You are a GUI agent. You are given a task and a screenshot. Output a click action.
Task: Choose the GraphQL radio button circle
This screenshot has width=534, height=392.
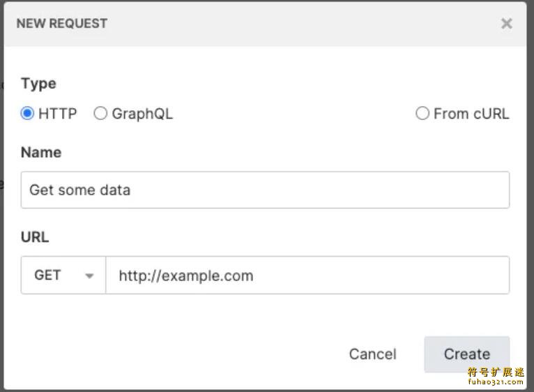click(100, 113)
